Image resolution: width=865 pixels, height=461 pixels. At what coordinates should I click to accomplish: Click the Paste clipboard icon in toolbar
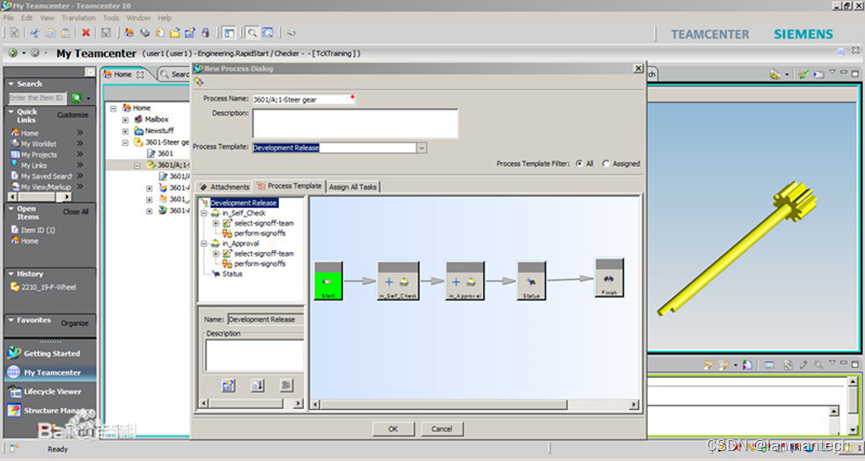[66, 33]
